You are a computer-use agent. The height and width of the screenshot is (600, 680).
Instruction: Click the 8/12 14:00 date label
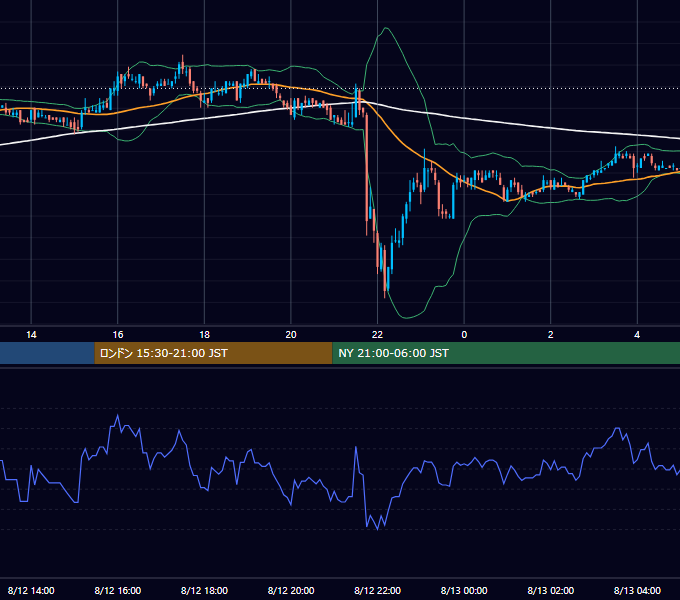click(31, 590)
